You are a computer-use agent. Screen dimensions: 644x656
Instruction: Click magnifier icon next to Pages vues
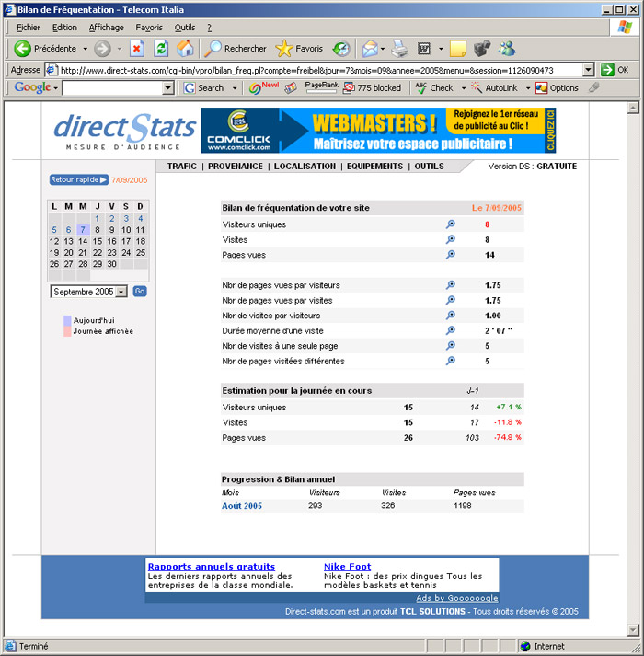coord(451,255)
